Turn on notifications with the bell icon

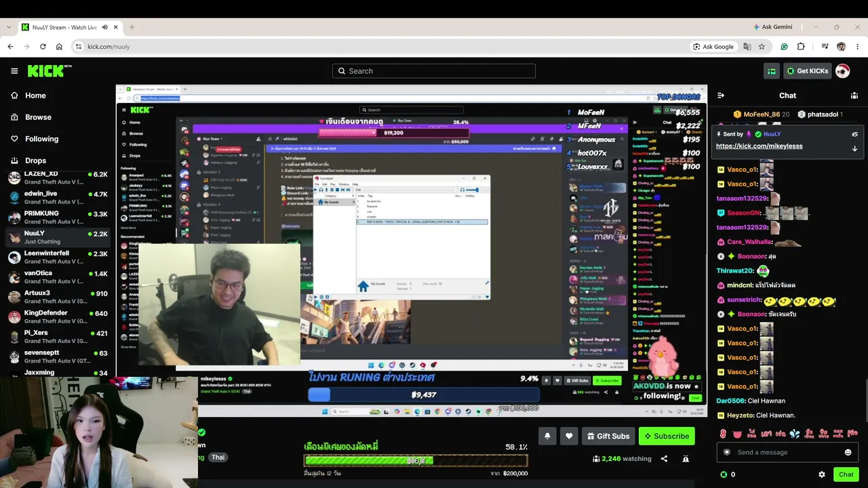(x=547, y=436)
